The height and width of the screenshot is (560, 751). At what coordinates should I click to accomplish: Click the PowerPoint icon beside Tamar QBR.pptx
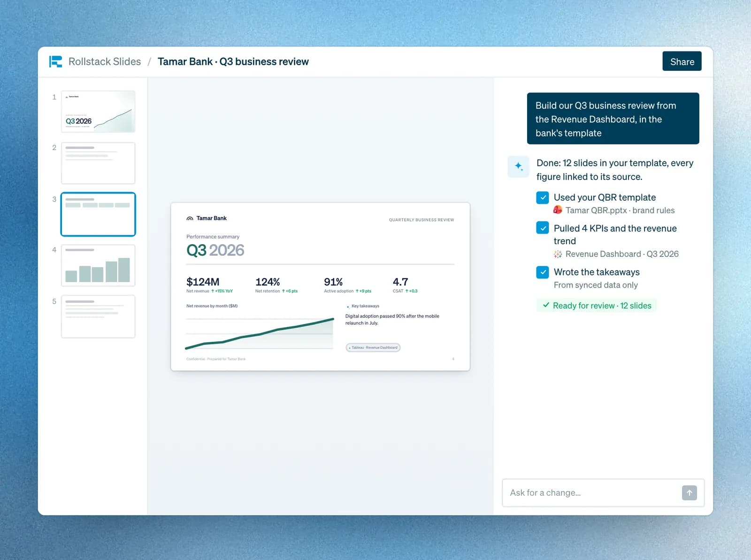(x=558, y=210)
